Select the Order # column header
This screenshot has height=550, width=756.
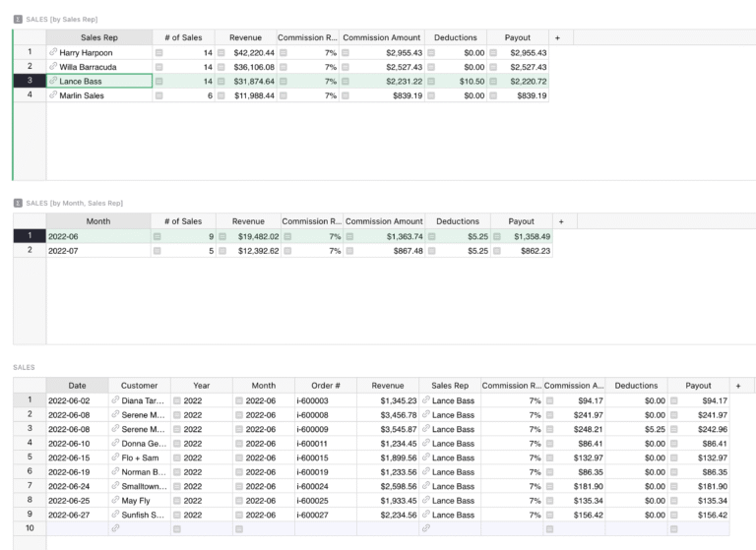[x=326, y=386]
